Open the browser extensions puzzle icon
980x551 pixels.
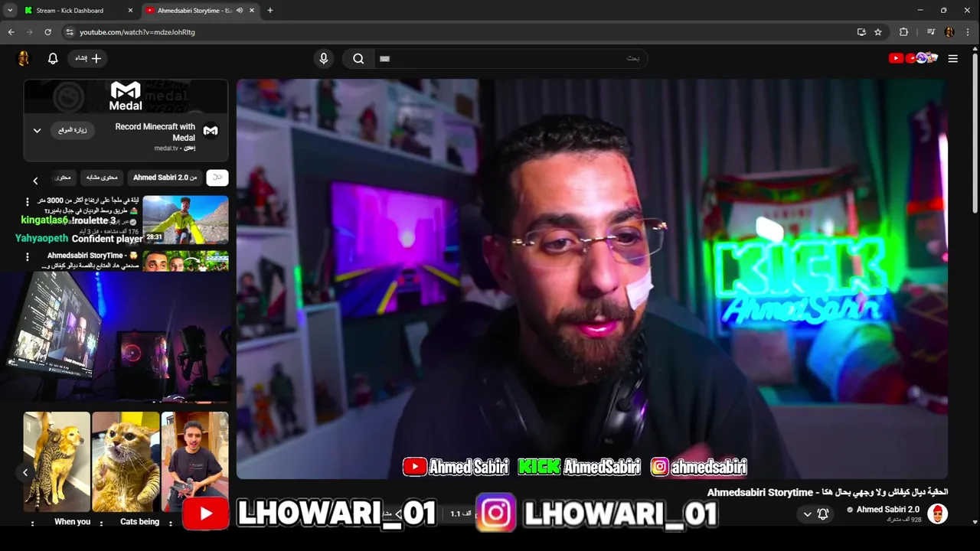coord(903,32)
